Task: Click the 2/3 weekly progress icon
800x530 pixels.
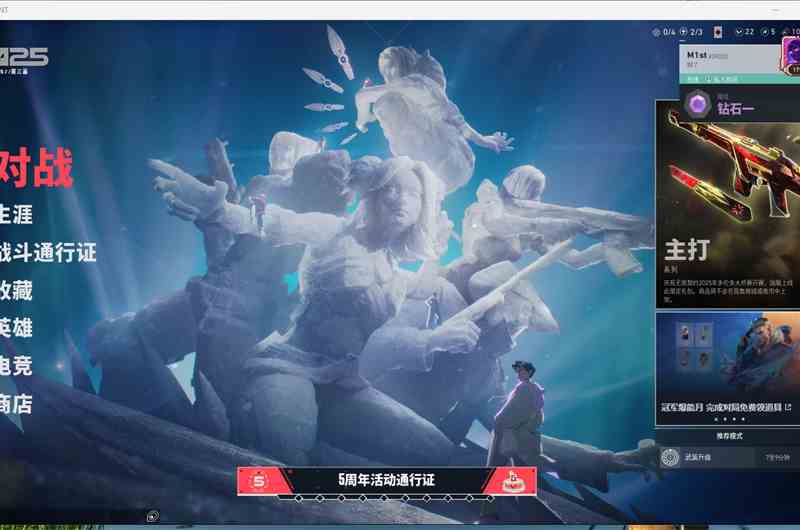Action: pyautogui.click(x=684, y=32)
